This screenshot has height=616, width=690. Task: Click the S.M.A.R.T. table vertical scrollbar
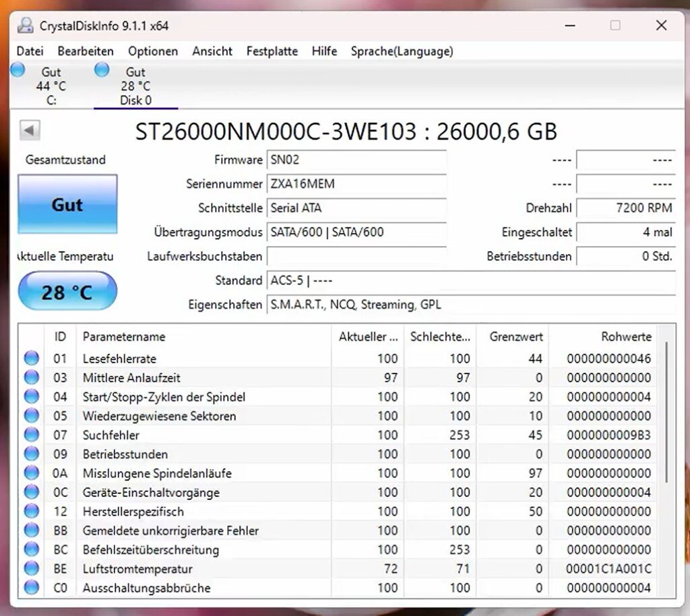pos(666,412)
